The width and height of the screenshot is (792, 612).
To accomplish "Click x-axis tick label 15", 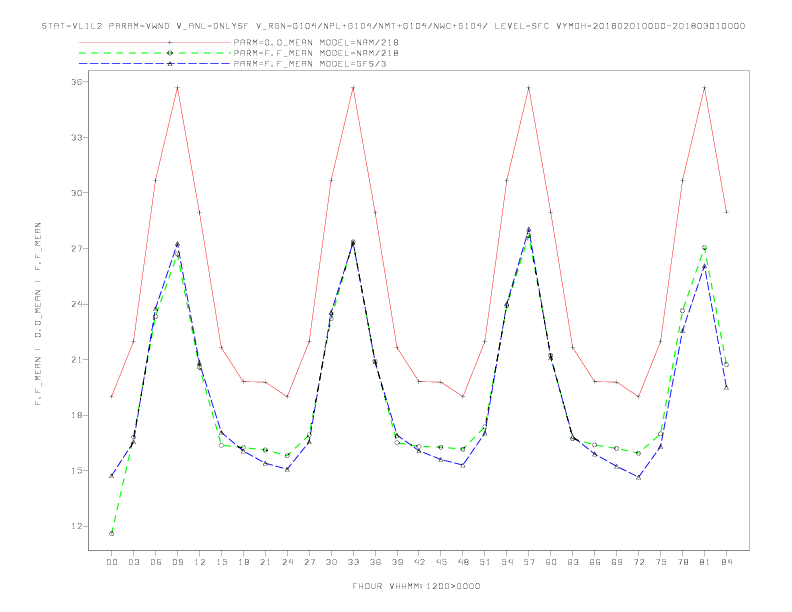I will [221, 562].
